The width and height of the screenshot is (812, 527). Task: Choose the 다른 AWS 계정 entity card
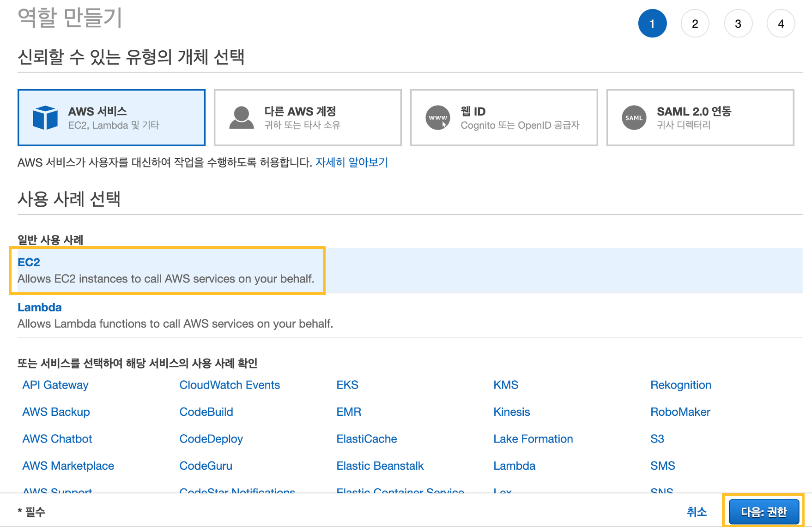308,118
